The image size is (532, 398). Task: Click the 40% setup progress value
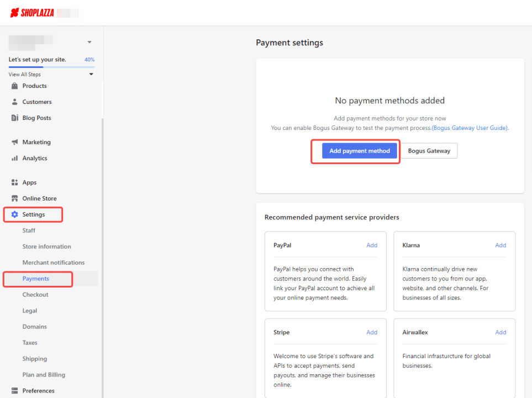click(89, 60)
